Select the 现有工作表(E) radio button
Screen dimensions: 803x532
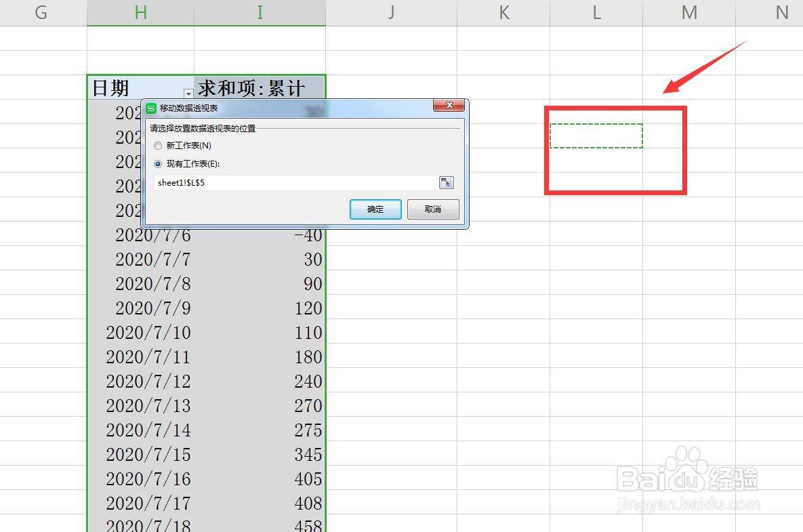[x=158, y=163]
